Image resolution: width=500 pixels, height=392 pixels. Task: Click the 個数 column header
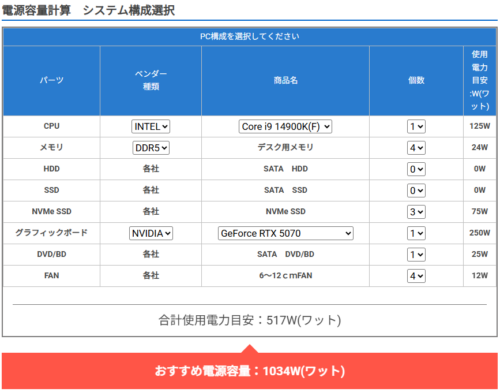pos(416,80)
